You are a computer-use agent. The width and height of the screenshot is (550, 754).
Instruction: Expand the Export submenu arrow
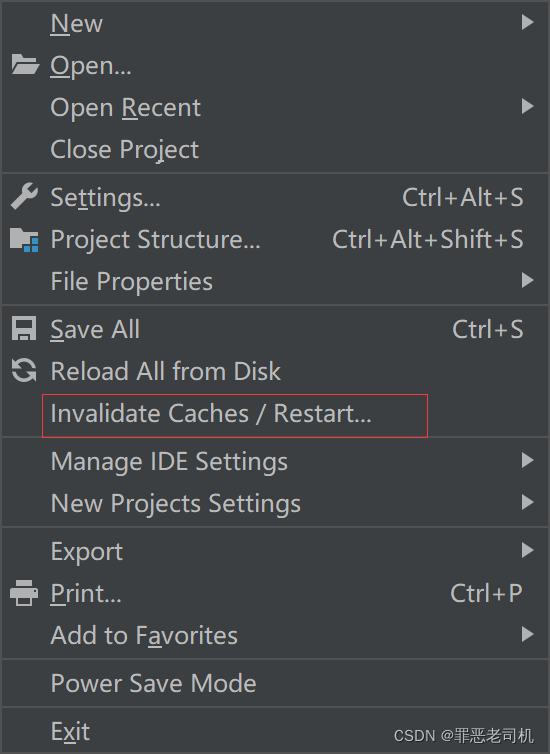[x=527, y=550]
